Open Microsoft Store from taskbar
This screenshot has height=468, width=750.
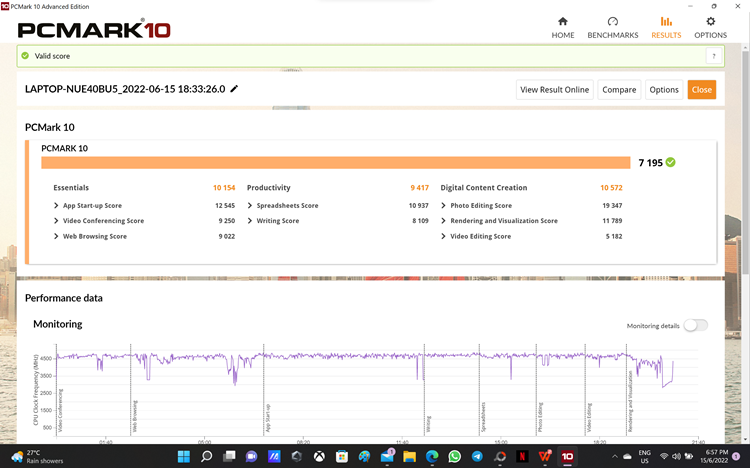coord(342,456)
